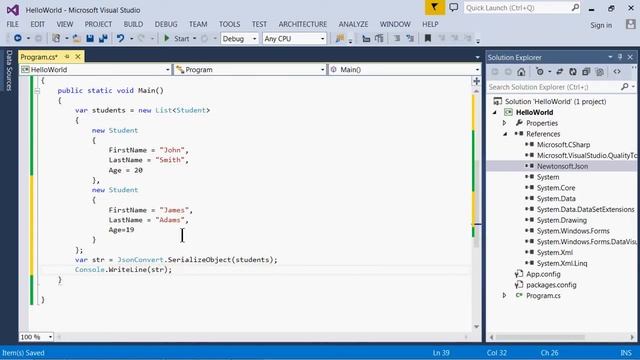Open the notifications flag icon
This screenshot has height=360, width=640.
(434, 7)
